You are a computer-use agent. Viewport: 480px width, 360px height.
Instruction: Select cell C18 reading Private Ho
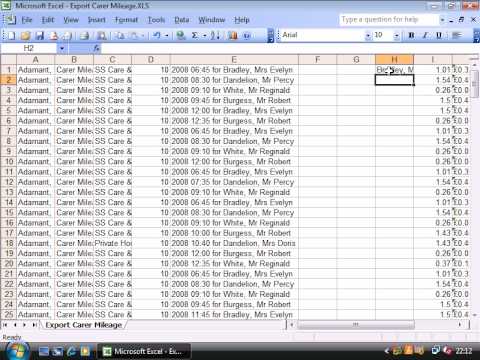tap(113, 243)
